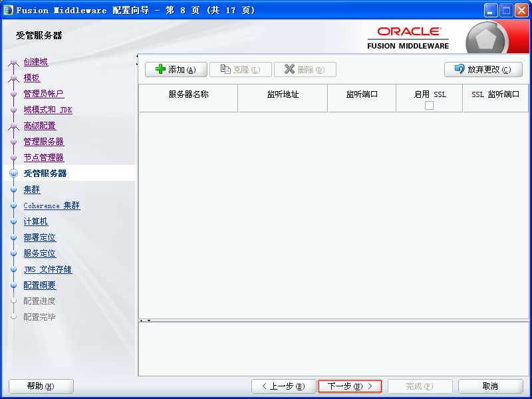The width and height of the screenshot is (532, 399).
Task: Click the Fusion Middleware title bar app icon
Action: (x=8, y=10)
